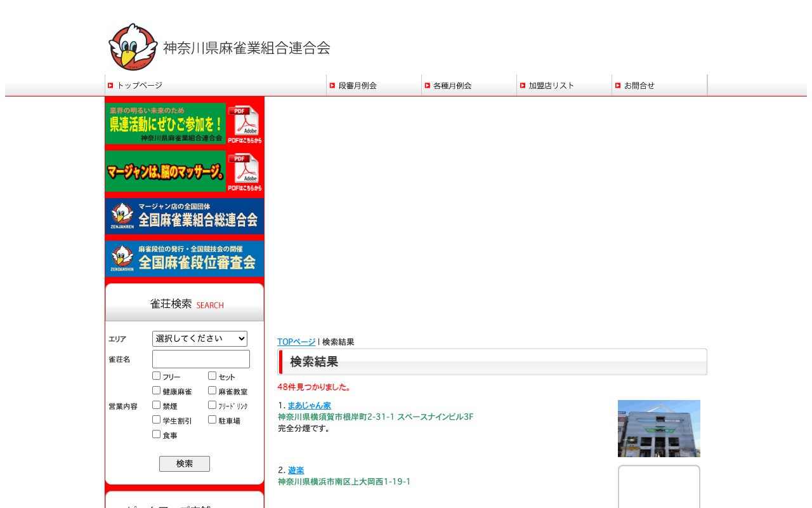Check the フリー checkbox
This screenshot has height=508, width=812.
156,375
